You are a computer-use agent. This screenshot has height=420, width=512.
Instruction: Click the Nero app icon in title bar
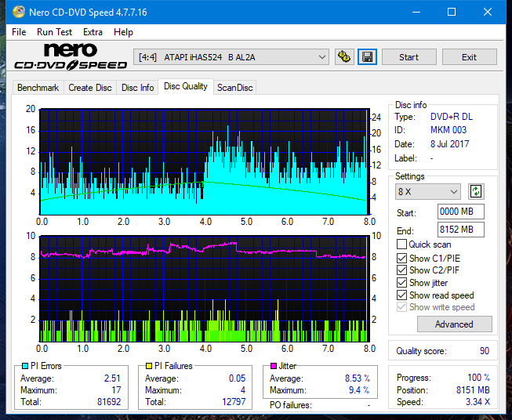pos(19,12)
